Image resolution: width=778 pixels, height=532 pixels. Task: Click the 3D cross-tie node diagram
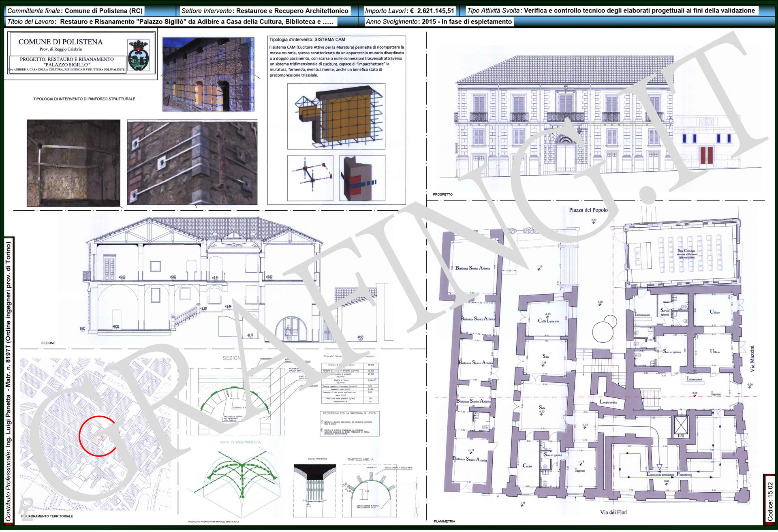[x=310, y=178]
